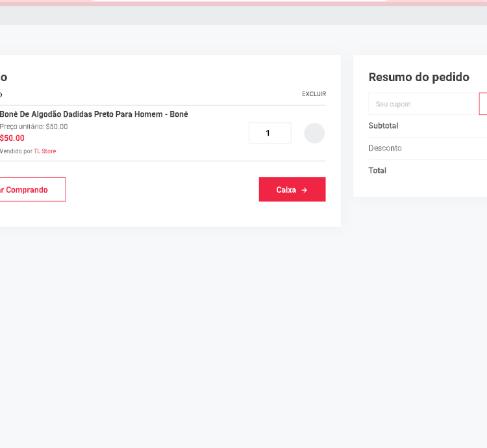
Task: Click the Resumo do pedido heading
Action: tap(419, 77)
